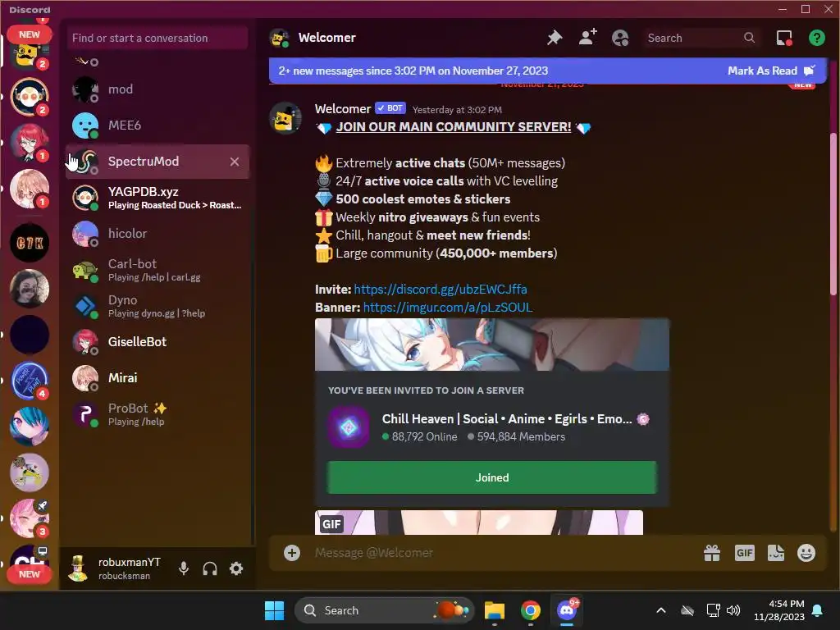The height and width of the screenshot is (630, 840).
Task: Open the C7K server icon
Action: pos(30,243)
